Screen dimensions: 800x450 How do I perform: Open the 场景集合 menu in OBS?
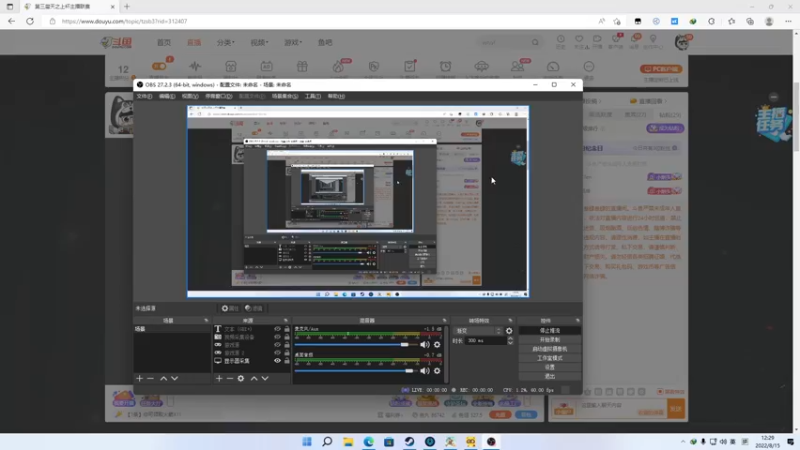pyautogui.click(x=285, y=96)
